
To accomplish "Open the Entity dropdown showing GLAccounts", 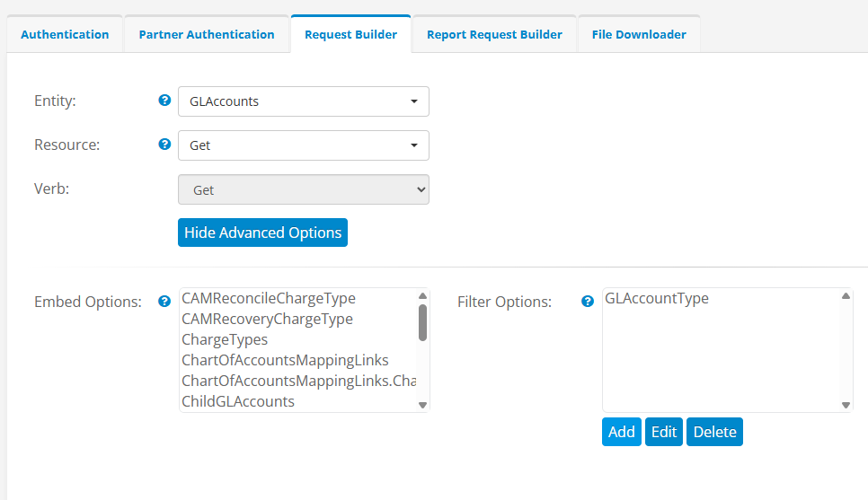I will point(303,101).
